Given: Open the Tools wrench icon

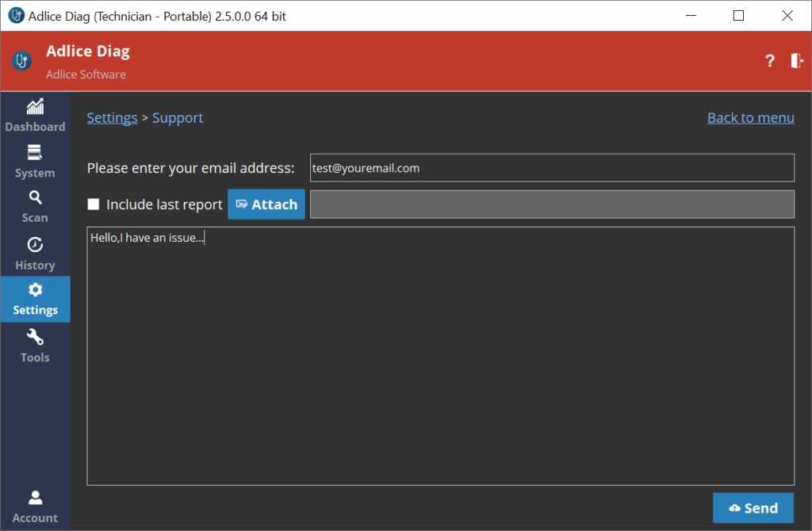Looking at the screenshot, I should pyautogui.click(x=35, y=337).
